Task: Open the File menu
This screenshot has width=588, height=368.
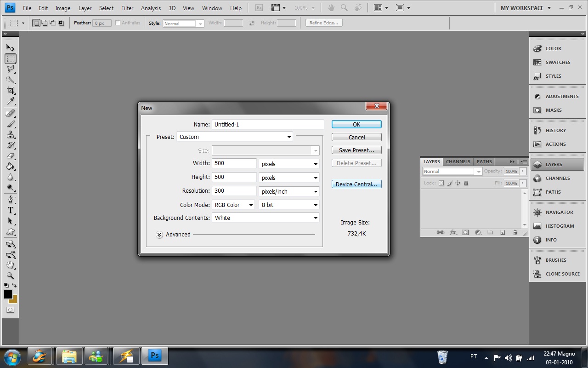Action: tap(27, 8)
